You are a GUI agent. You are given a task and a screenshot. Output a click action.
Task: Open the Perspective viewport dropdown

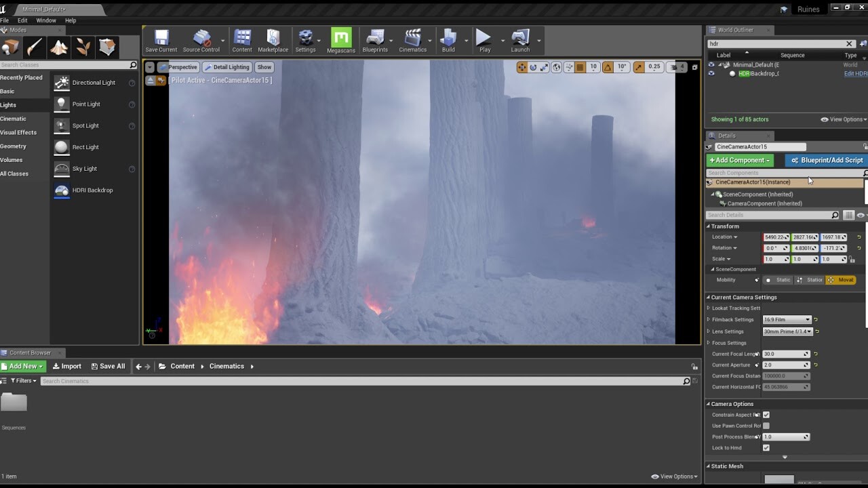[x=181, y=67]
